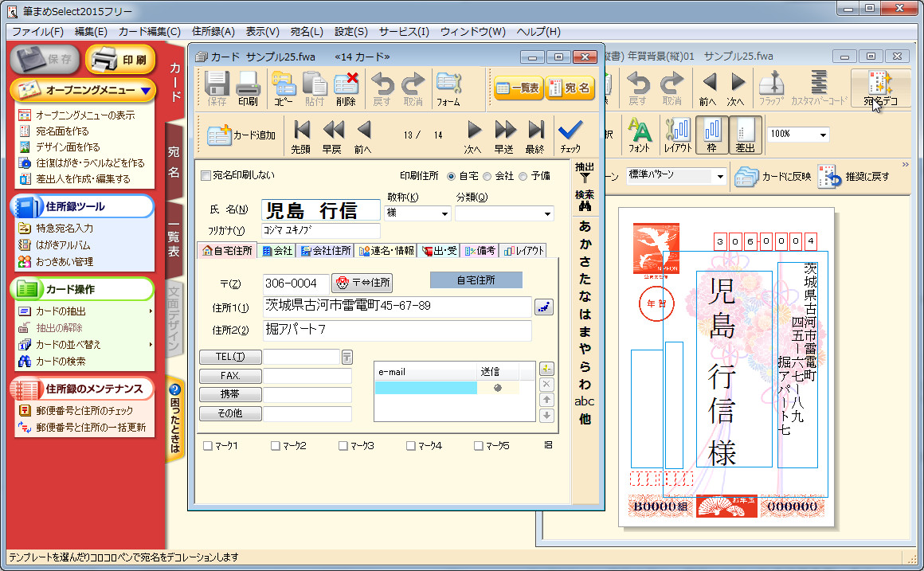Switch to the 会社住所 tab

click(326, 251)
